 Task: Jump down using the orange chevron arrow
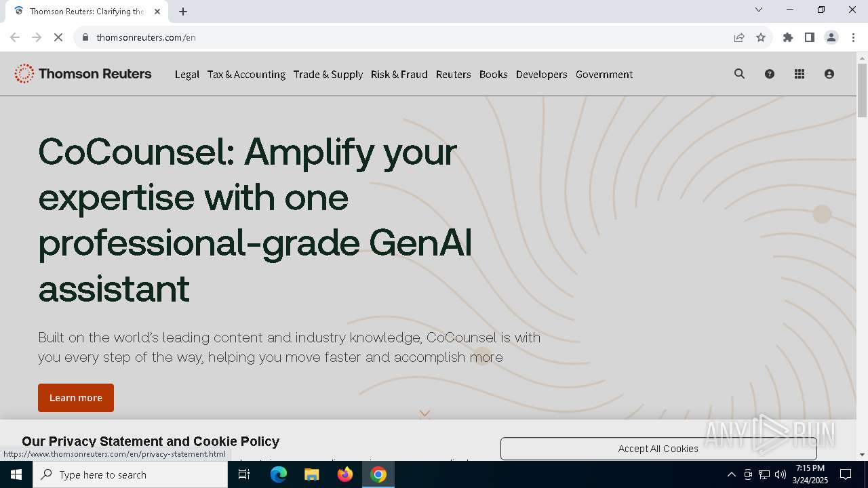[425, 413]
